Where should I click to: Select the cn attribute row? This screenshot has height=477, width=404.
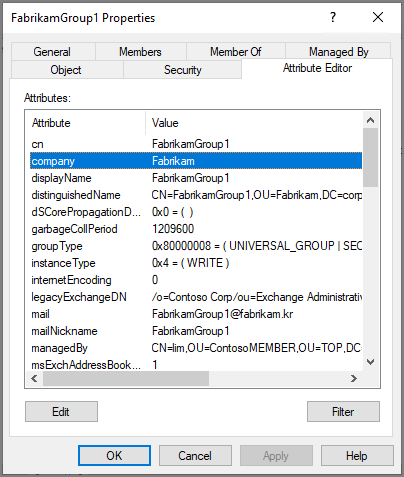[196, 144]
